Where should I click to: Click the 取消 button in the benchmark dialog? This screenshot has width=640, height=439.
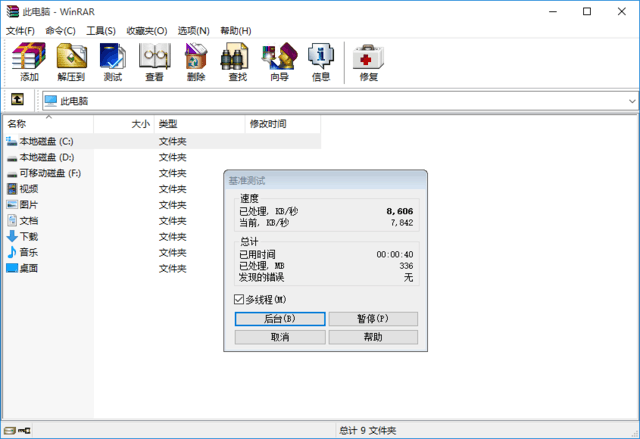pyautogui.click(x=280, y=337)
